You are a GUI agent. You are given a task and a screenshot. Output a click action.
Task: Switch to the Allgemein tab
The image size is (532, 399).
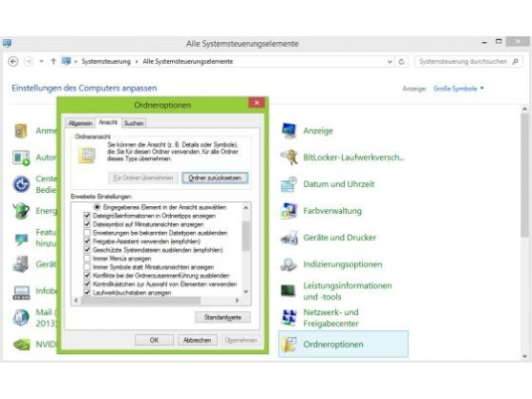point(80,123)
